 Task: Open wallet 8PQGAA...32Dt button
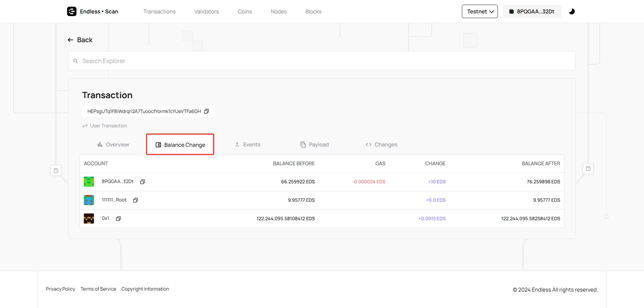[x=532, y=12]
